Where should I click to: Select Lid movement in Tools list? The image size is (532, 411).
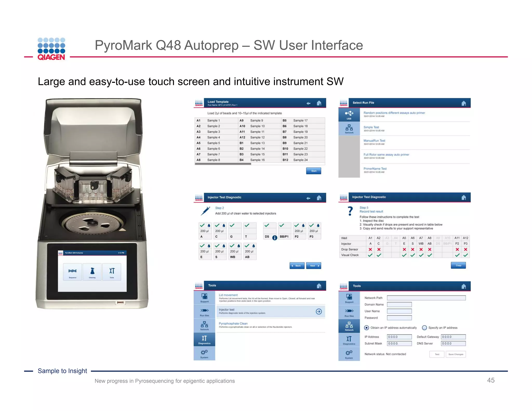[271, 298]
